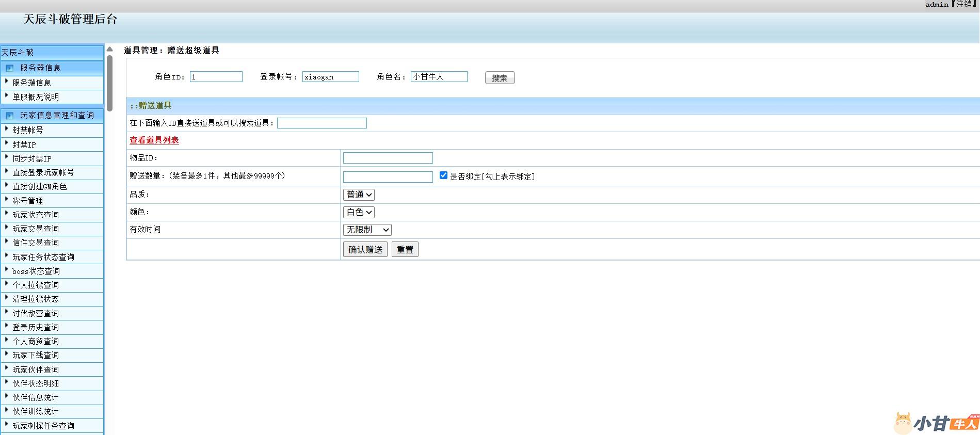This screenshot has height=435, width=980.
Task: Click the arrow icon beside 封禁帐号
Action: click(7, 129)
